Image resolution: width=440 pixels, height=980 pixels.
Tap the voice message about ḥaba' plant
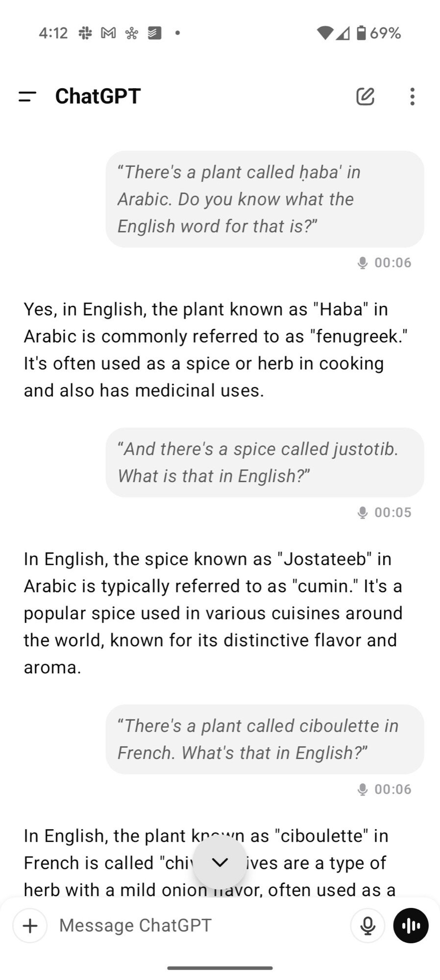point(265,199)
